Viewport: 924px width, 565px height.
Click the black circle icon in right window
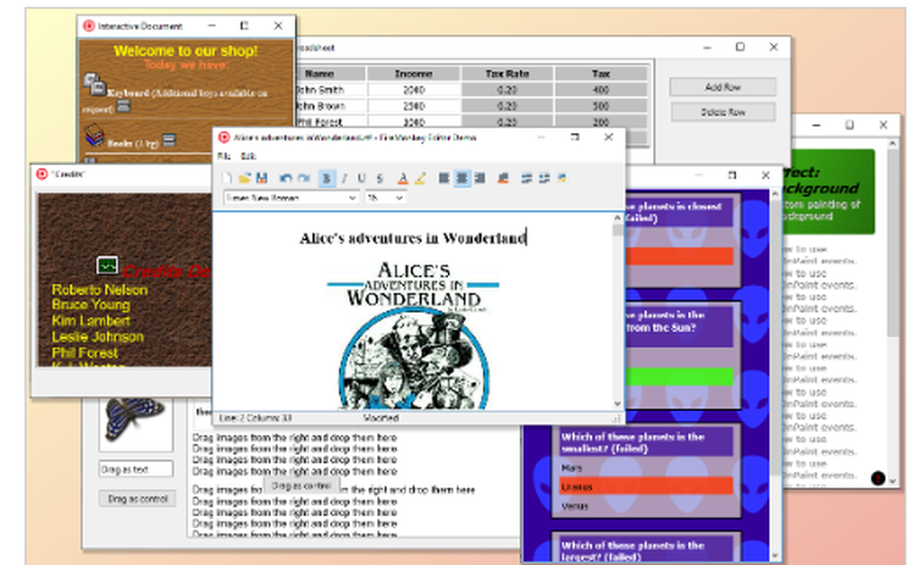878,478
